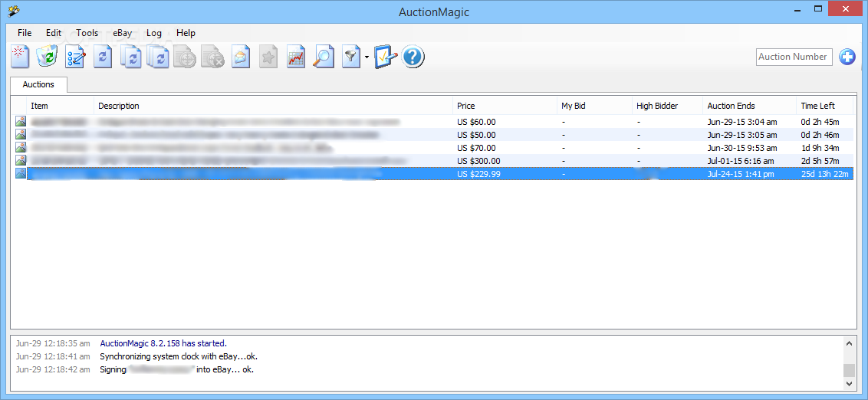Open the Help menu

pyautogui.click(x=186, y=33)
